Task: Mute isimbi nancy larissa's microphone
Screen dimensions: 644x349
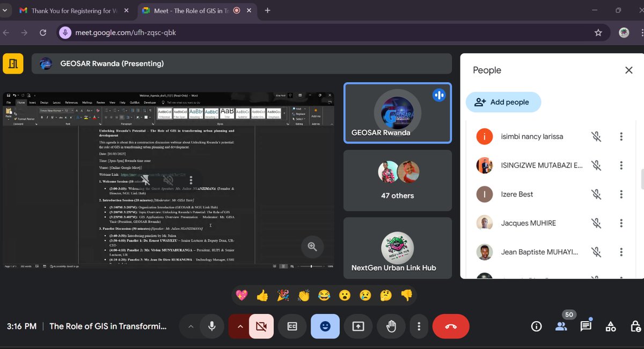Action: (x=596, y=136)
